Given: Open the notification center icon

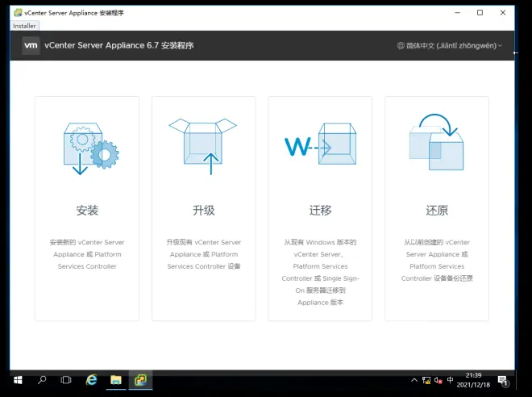Looking at the screenshot, I should 503,381.
